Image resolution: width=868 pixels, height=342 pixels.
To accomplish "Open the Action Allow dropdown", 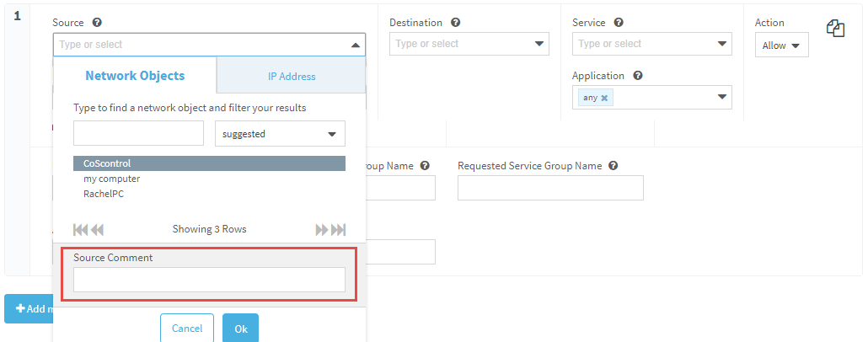I will [x=781, y=45].
